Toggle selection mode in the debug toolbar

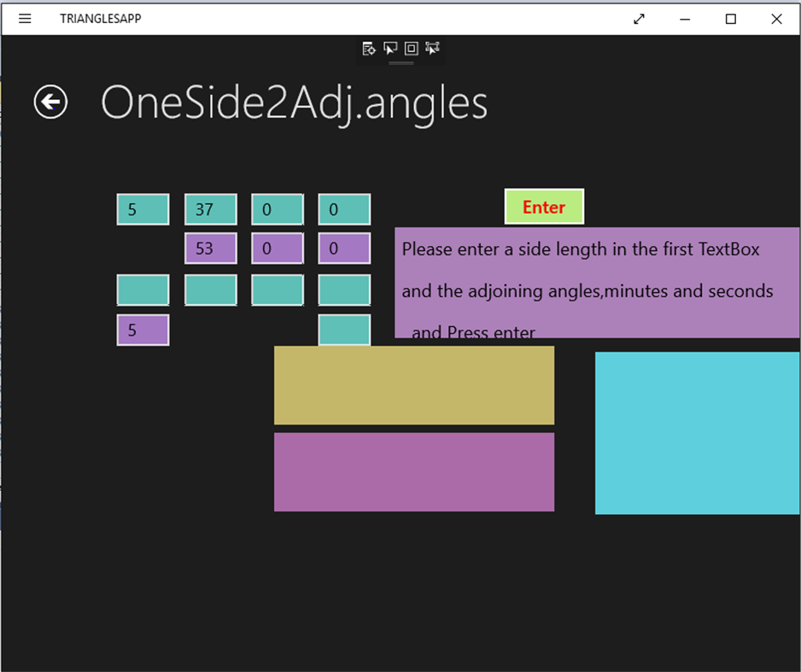(x=389, y=49)
